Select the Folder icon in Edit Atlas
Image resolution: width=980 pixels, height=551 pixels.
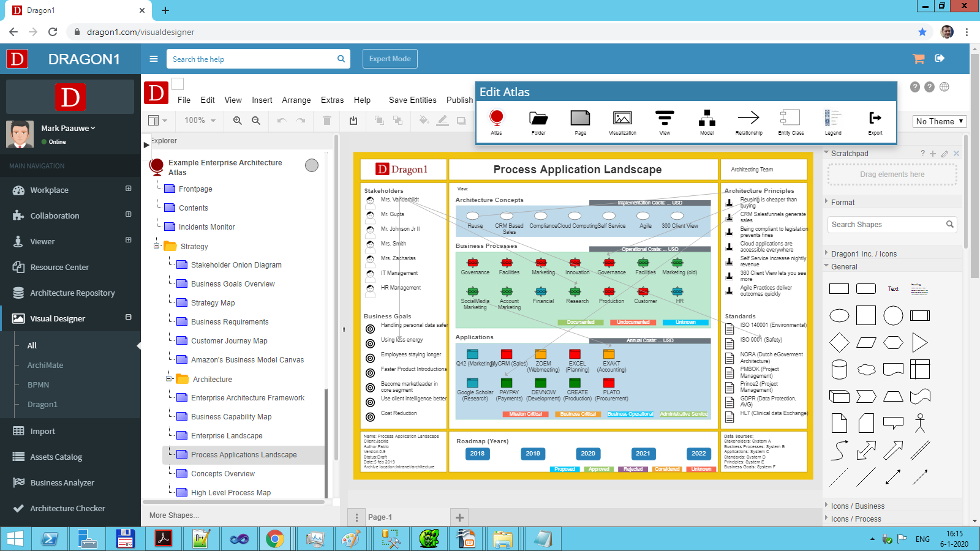pyautogui.click(x=538, y=119)
